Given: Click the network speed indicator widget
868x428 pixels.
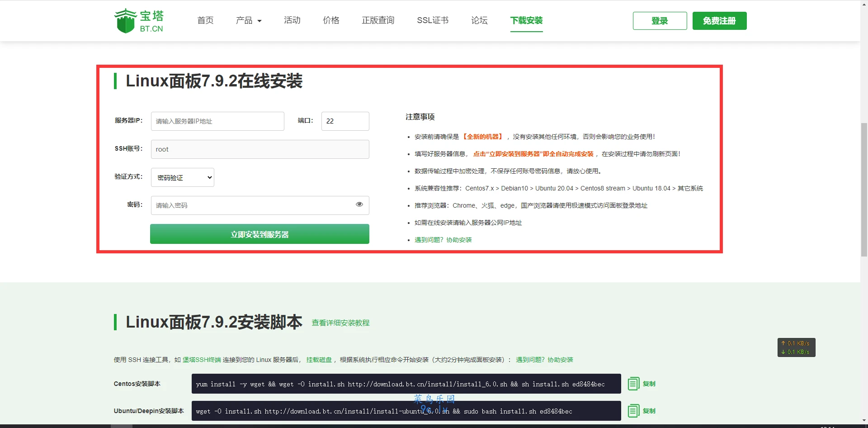Looking at the screenshot, I should [797, 347].
